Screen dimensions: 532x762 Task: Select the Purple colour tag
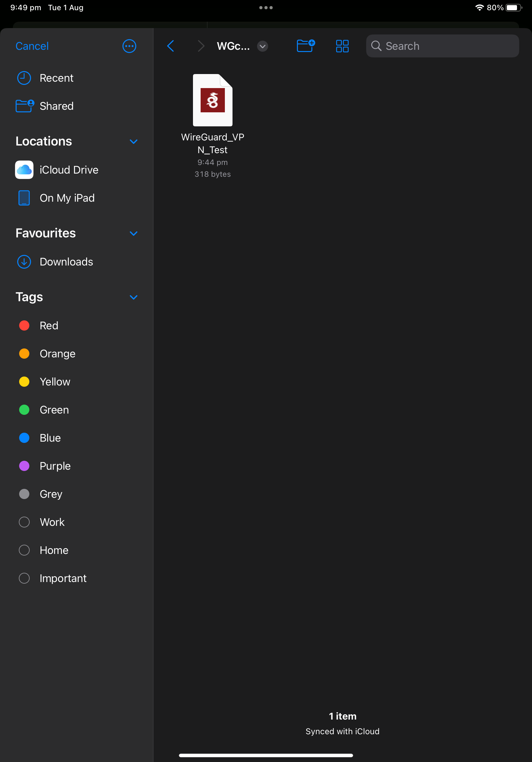55,466
